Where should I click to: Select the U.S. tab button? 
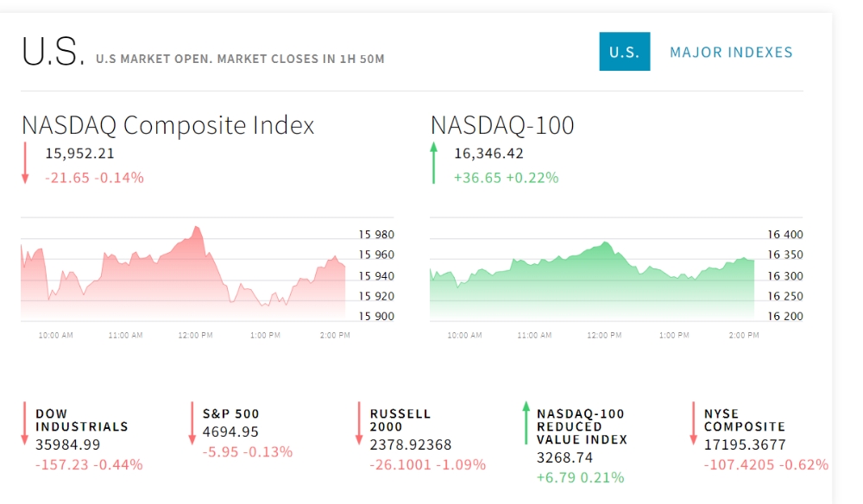[x=625, y=52]
